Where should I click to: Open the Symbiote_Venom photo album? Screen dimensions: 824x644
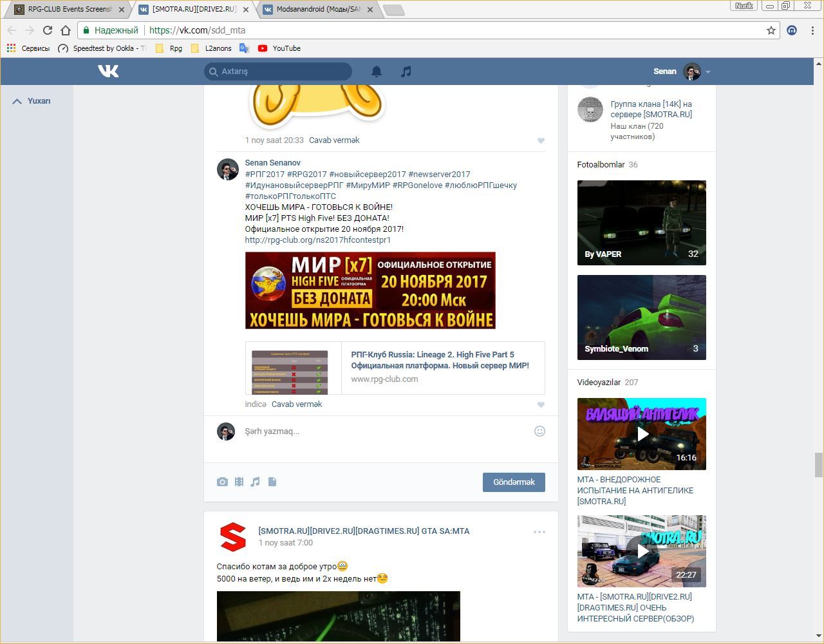click(x=642, y=317)
